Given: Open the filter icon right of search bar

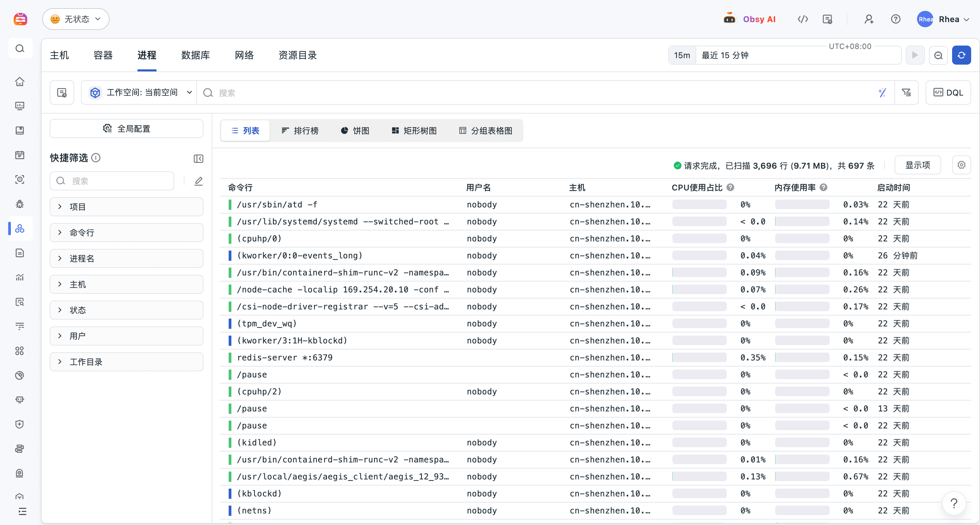Looking at the screenshot, I should click(x=906, y=92).
